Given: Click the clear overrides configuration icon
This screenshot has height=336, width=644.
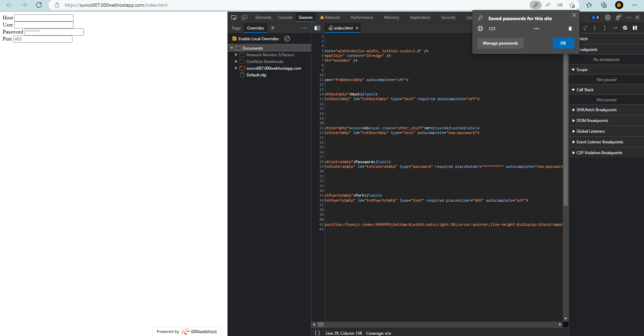Looking at the screenshot, I should point(287,39).
